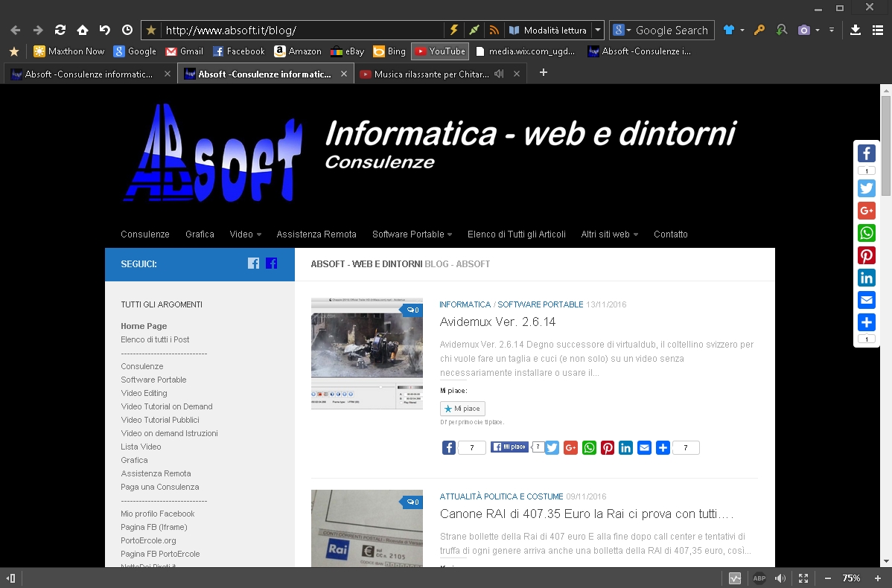This screenshot has height=588, width=892.
Task: Go forward with the forward arrow
Action: tap(37, 30)
